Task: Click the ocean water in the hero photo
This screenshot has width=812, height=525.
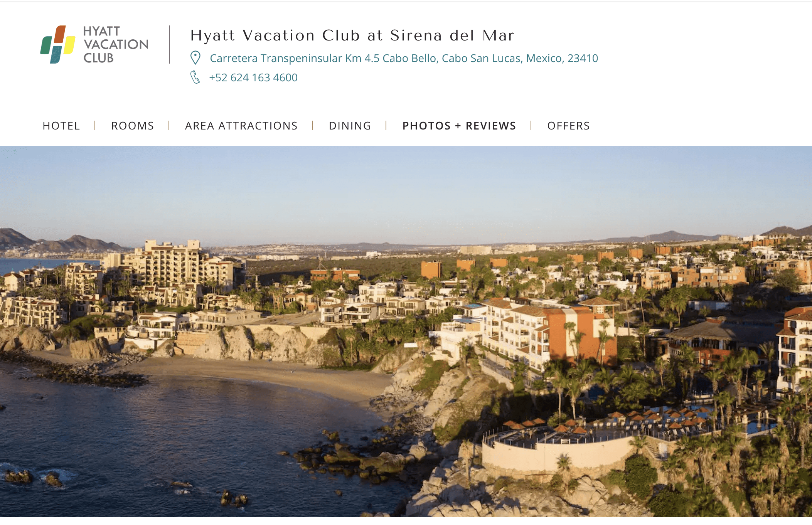Action: (174, 443)
